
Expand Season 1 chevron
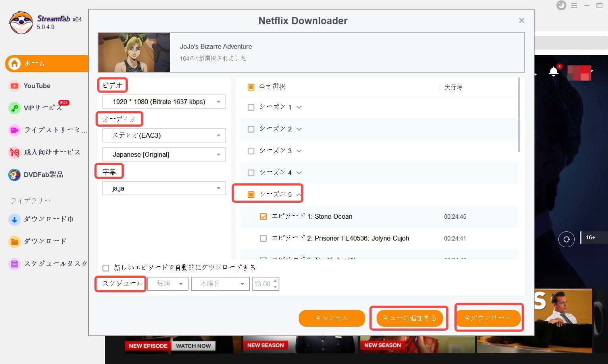pos(299,107)
